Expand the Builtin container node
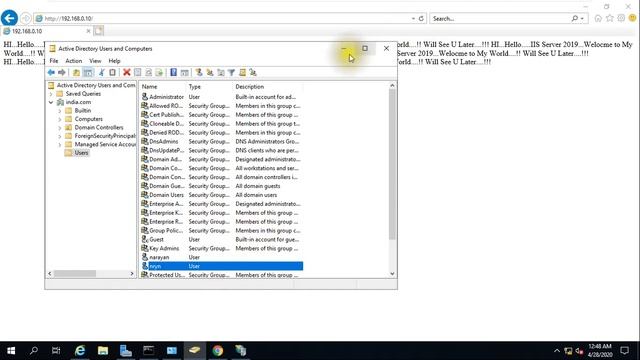 pyautogui.click(x=60, y=111)
